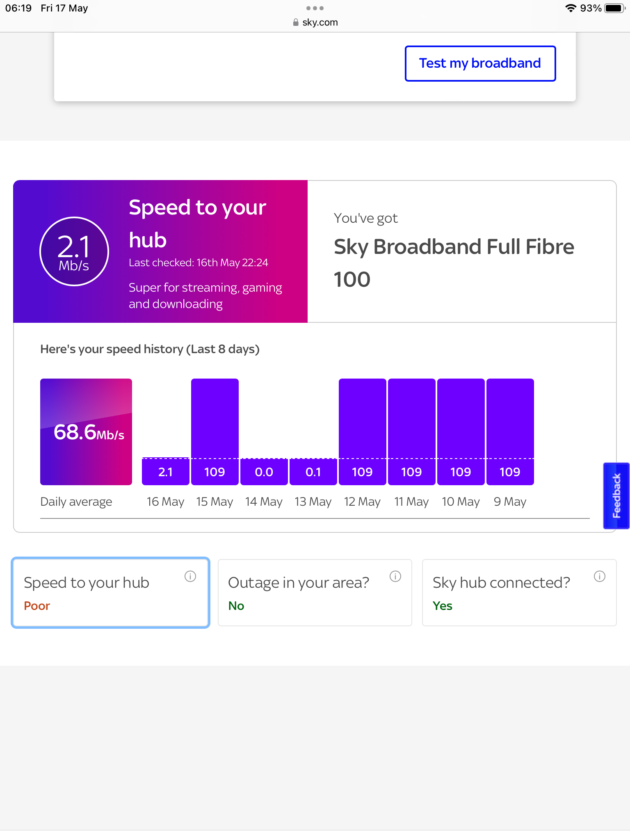Screen dimensions: 630x840
Task: Open info icon for Speed to your hub
Action: point(190,576)
